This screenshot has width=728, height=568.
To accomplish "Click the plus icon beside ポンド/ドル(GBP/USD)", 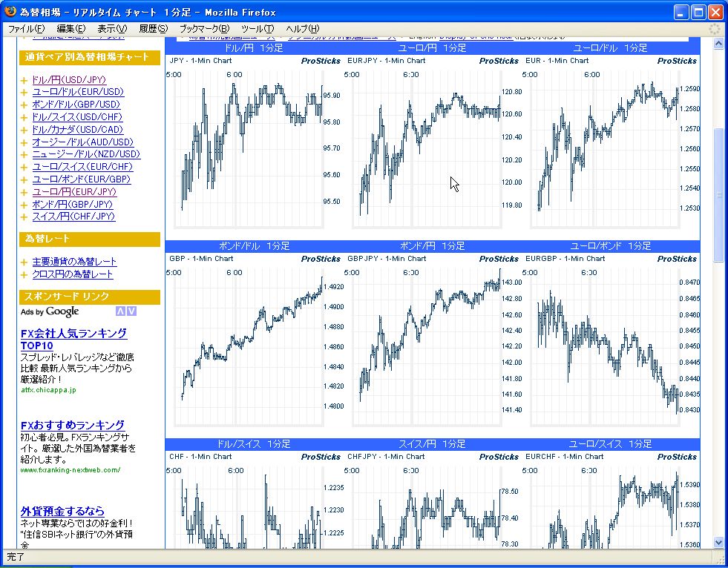I will coord(24,105).
